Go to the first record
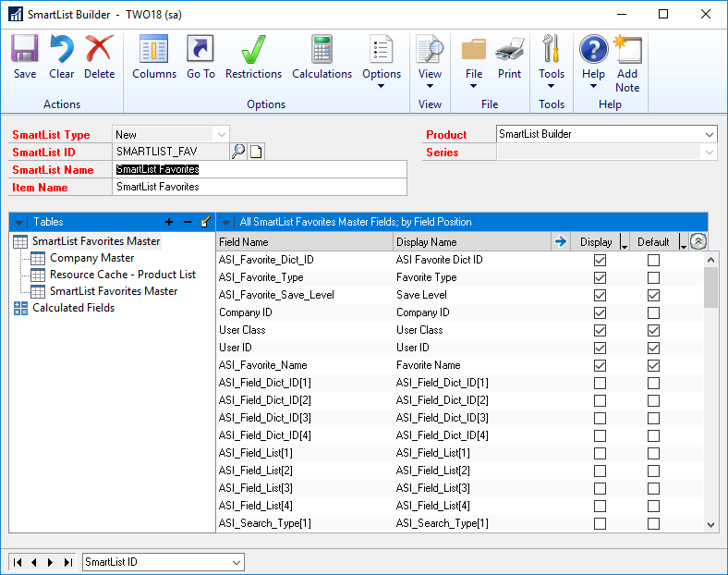Viewport: 728px width, 575px height. pyautogui.click(x=18, y=562)
